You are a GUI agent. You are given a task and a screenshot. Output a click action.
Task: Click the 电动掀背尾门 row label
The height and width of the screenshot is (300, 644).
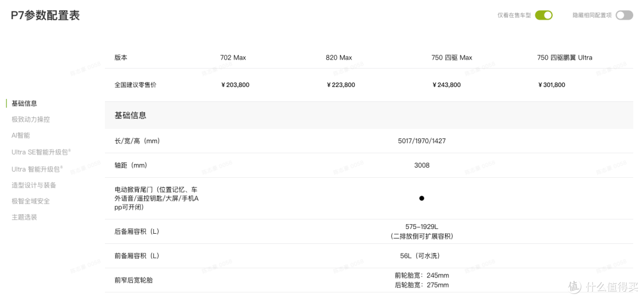click(156, 199)
